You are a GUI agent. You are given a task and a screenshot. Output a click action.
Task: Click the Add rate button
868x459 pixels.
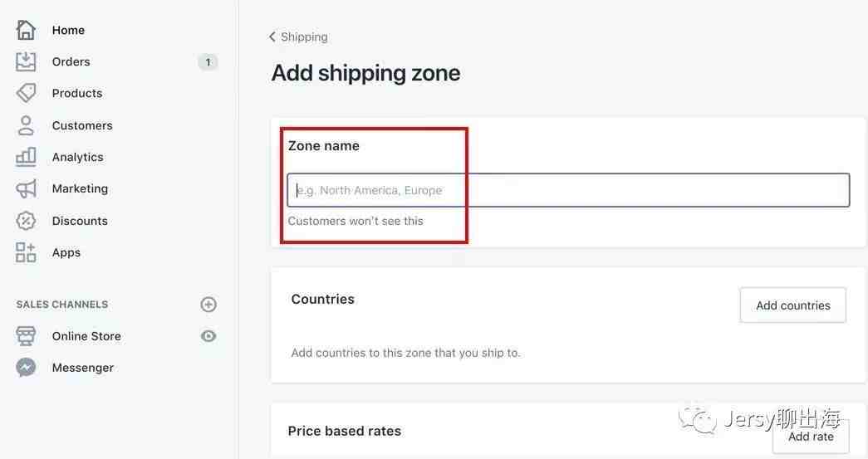[811, 437]
